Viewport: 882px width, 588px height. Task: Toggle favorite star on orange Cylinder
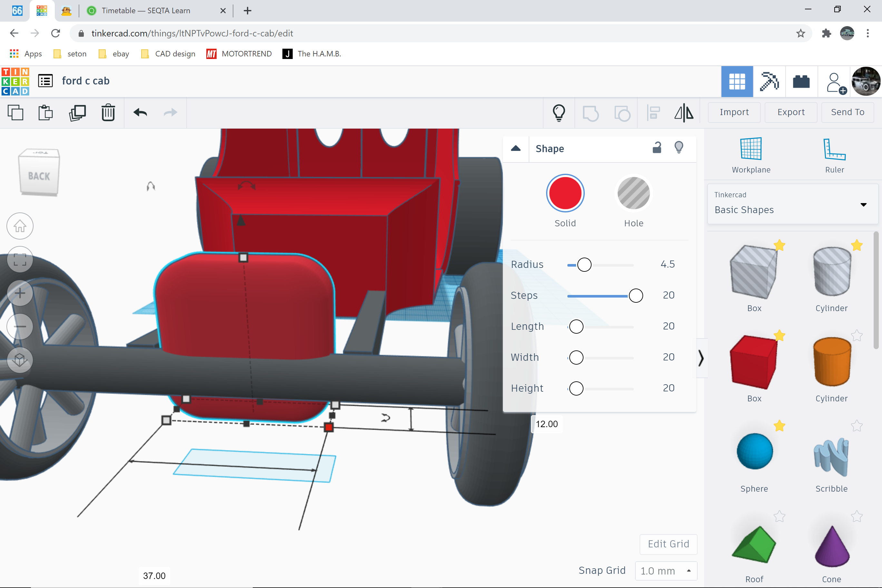[x=857, y=336]
